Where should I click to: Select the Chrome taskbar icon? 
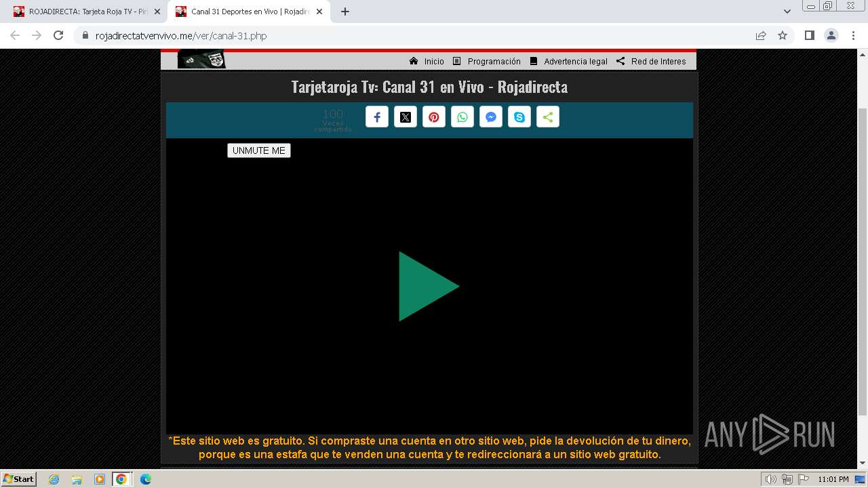pyautogui.click(x=121, y=479)
